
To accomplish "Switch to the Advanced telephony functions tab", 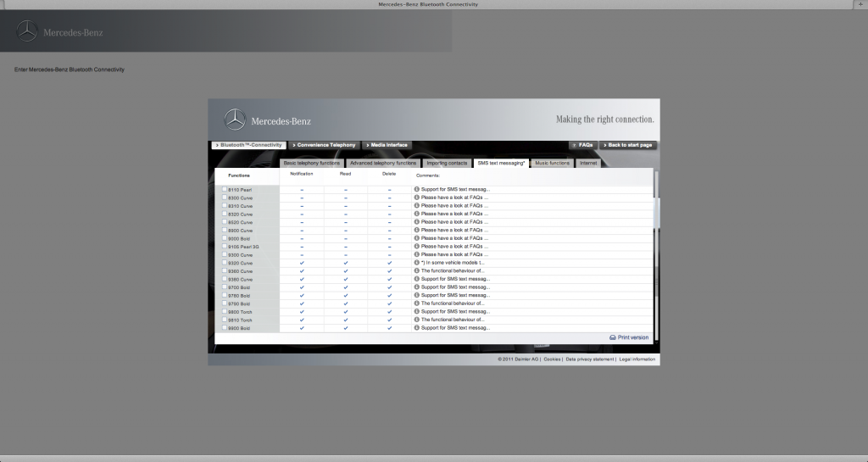I will pyautogui.click(x=383, y=164).
